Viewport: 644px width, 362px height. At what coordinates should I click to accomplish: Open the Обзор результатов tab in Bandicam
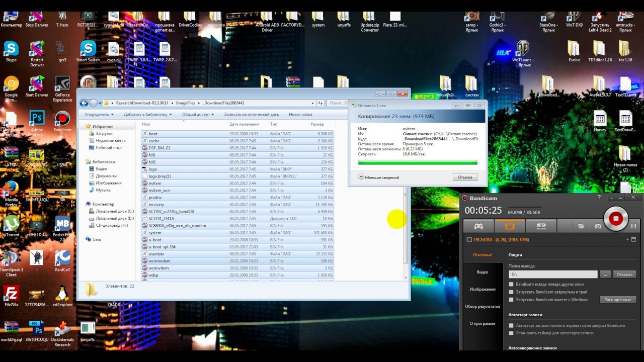[482, 306]
